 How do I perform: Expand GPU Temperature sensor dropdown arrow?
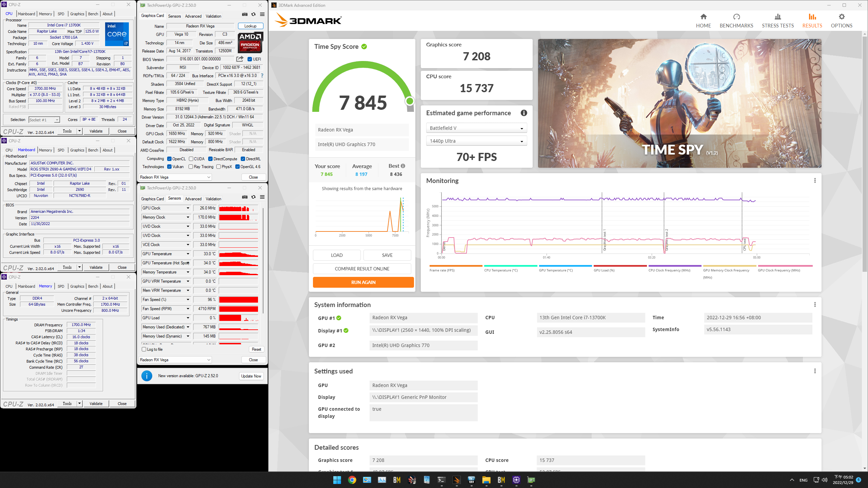pos(188,254)
